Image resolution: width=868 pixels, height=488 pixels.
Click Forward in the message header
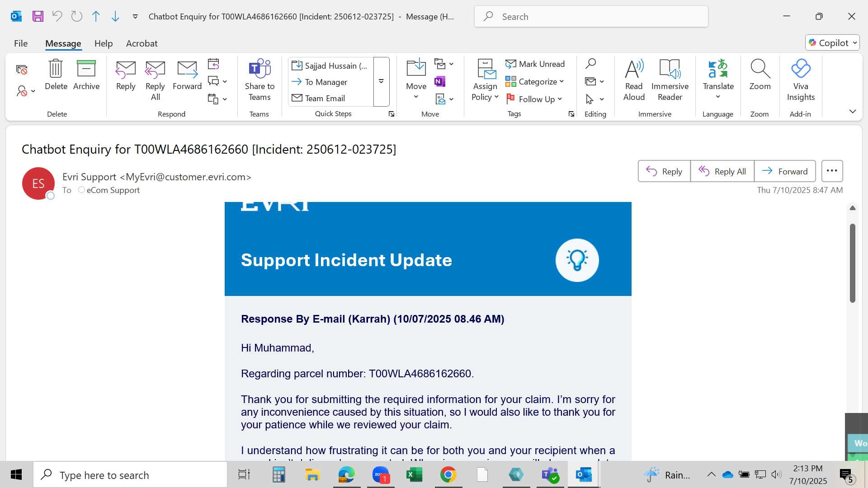tap(785, 171)
